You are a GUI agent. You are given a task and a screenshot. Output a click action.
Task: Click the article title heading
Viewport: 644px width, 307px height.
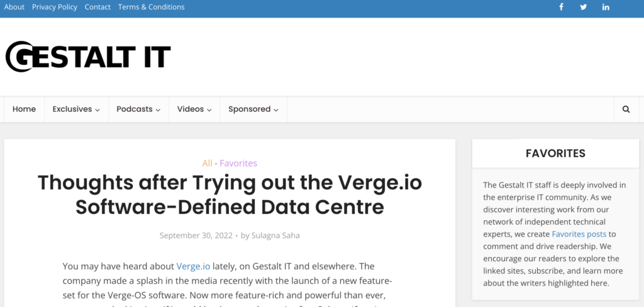230,195
